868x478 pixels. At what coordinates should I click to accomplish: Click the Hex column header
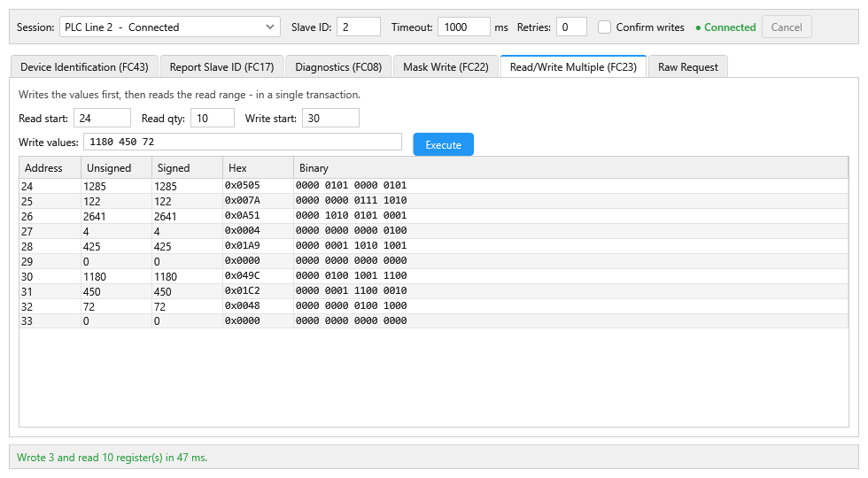pyautogui.click(x=258, y=167)
